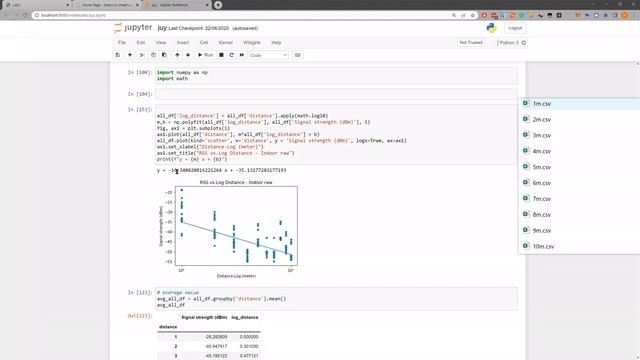Click into the polyfit plotting code cell
Screen dimensions: 640x360
[x=336, y=134]
